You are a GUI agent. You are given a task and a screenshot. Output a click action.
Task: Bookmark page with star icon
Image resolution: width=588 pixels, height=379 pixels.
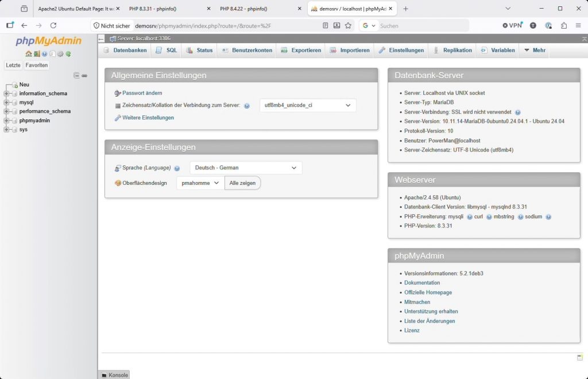pyautogui.click(x=348, y=25)
